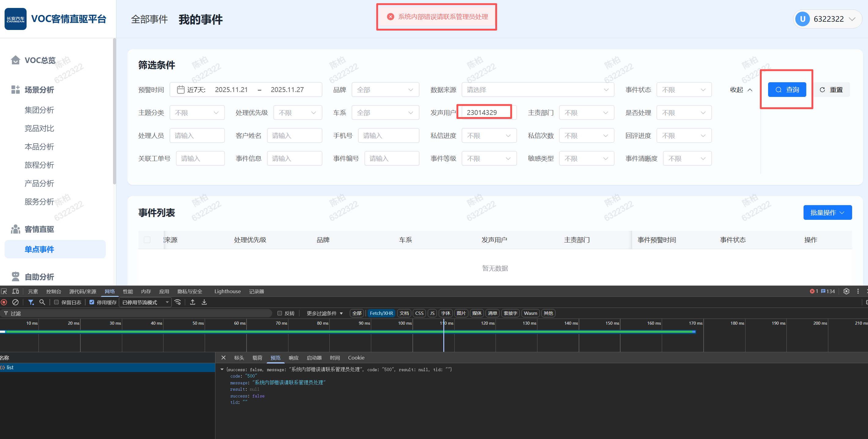Click the VOC总览 home icon in sidebar

tap(15, 60)
